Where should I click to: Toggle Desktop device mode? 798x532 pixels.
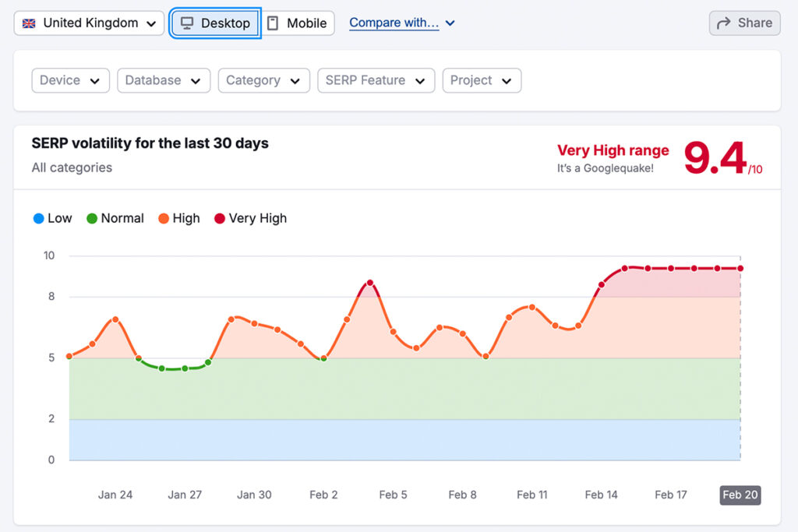[214, 23]
